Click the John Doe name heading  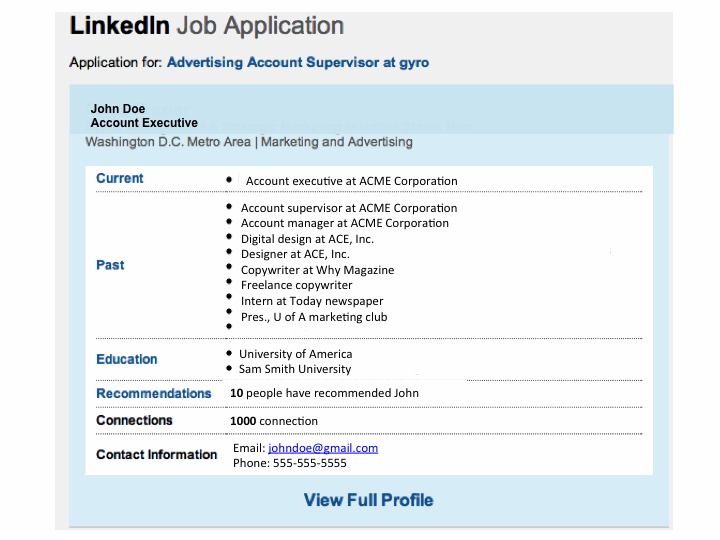(x=118, y=109)
